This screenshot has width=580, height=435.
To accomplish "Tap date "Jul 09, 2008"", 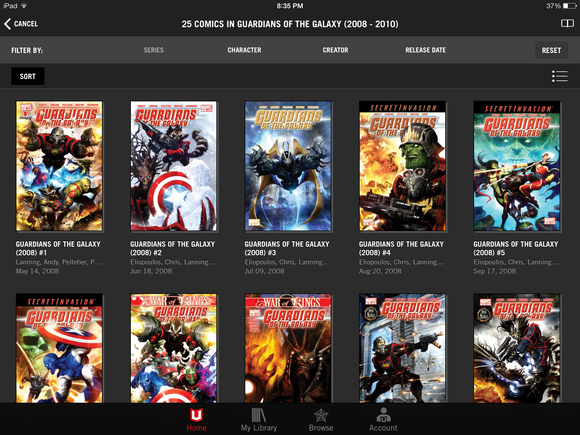I will point(264,271).
